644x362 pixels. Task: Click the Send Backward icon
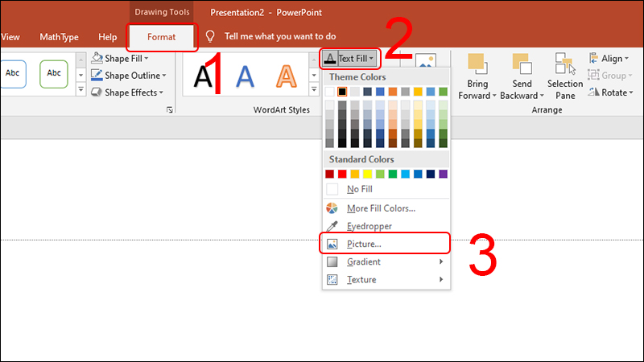point(522,64)
